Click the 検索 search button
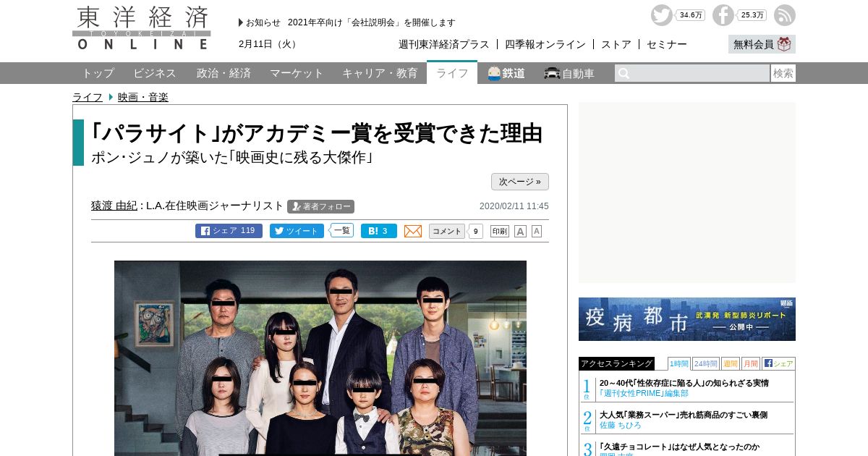 [783, 73]
